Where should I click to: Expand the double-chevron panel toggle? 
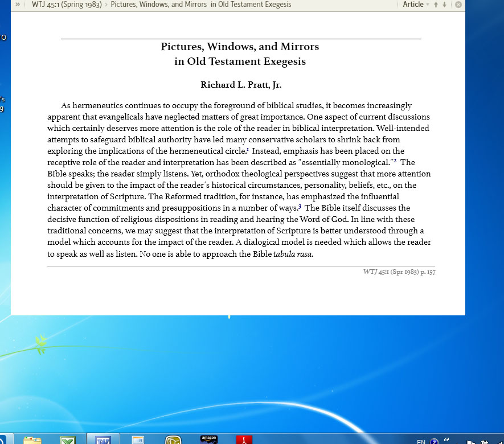click(x=17, y=5)
